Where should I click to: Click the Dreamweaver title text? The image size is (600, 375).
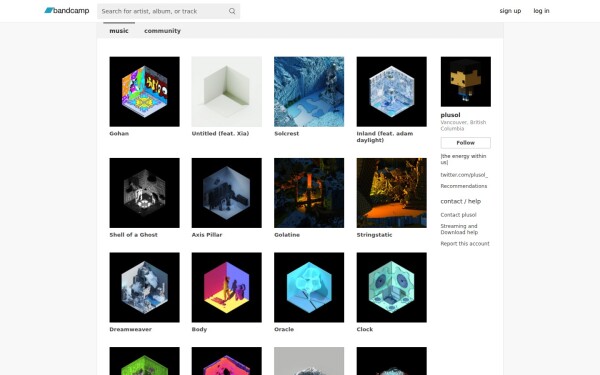pyautogui.click(x=130, y=329)
